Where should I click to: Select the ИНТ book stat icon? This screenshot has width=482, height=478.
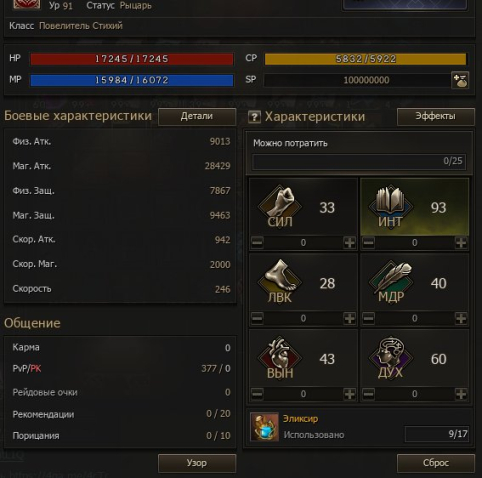pyautogui.click(x=391, y=206)
